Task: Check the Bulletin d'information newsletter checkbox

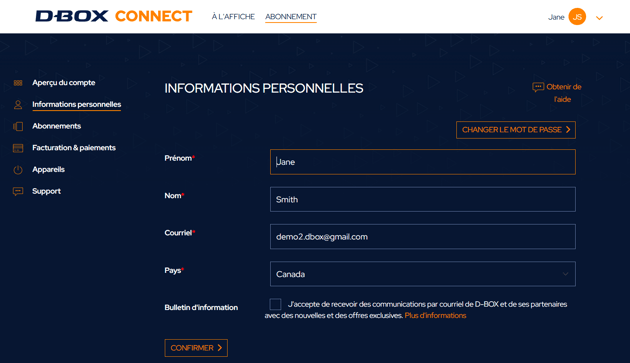Action: pyautogui.click(x=275, y=304)
